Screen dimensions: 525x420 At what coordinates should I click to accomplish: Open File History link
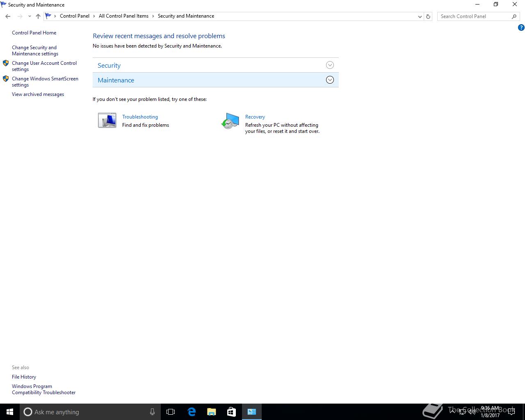(24, 377)
